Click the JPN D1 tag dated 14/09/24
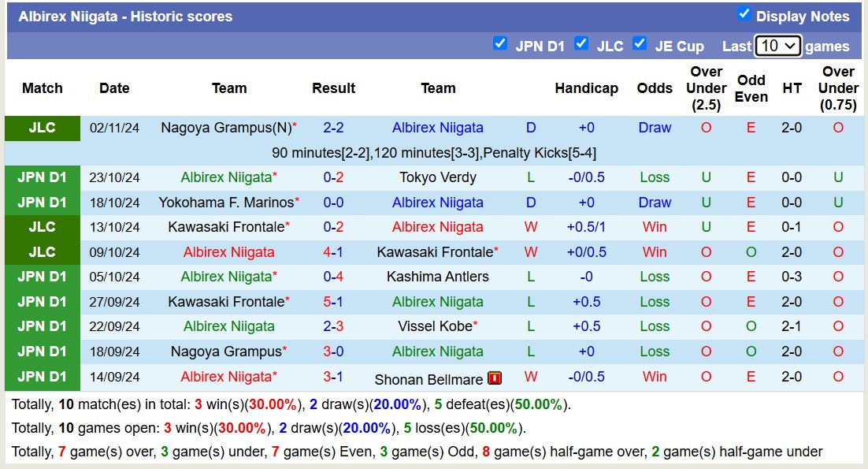Screen dimensions: 868x469 pyautogui.click(x=43, y=377)
